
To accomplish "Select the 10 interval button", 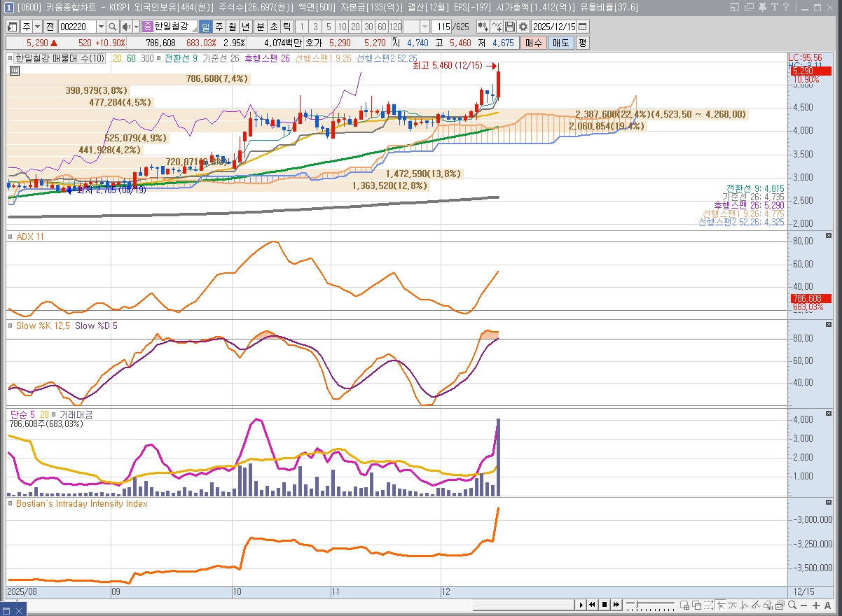I will (342, 27).
